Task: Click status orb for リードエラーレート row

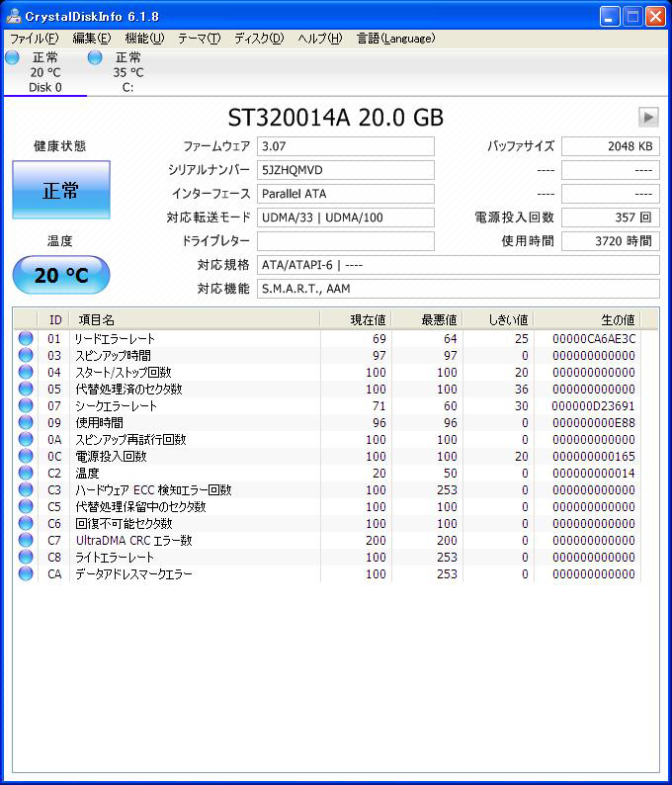Action: pyautogui.click(x=26, y=338)
